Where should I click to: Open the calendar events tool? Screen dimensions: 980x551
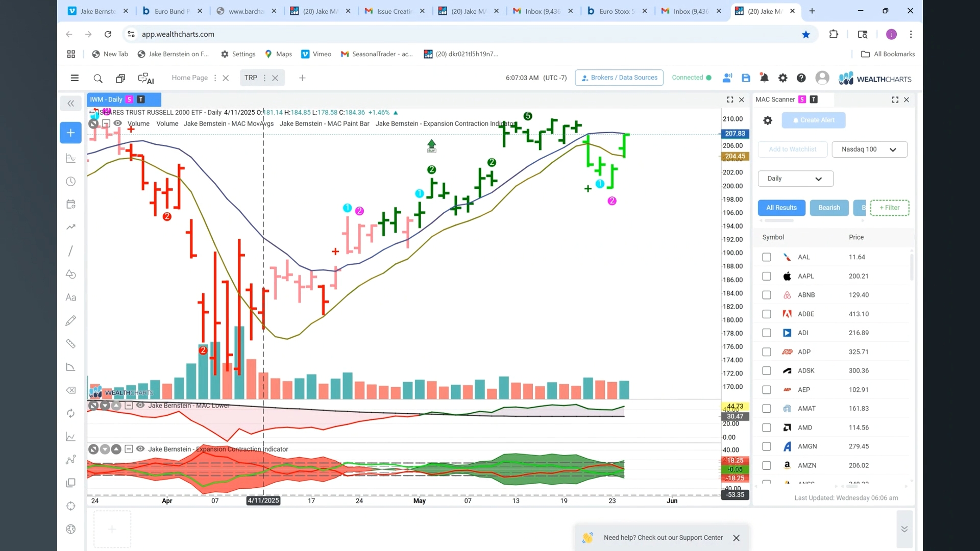70,205
